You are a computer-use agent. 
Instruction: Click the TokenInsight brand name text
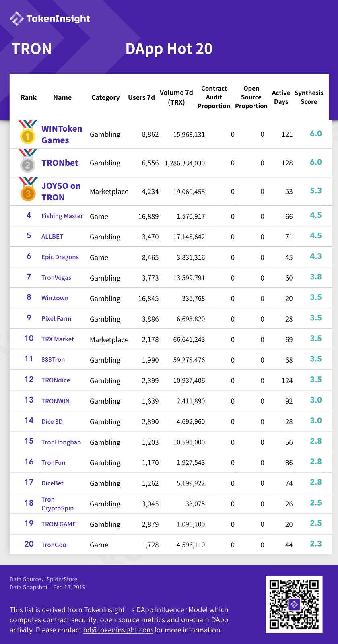[x=58, y=19]
